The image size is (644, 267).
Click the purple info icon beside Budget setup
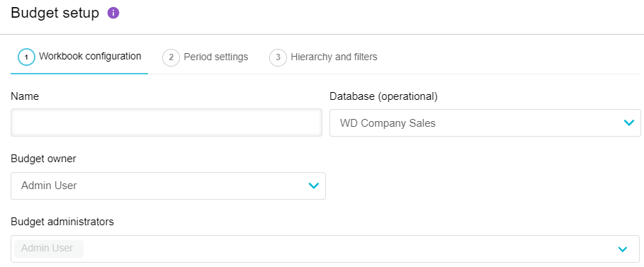pos(113,13)
